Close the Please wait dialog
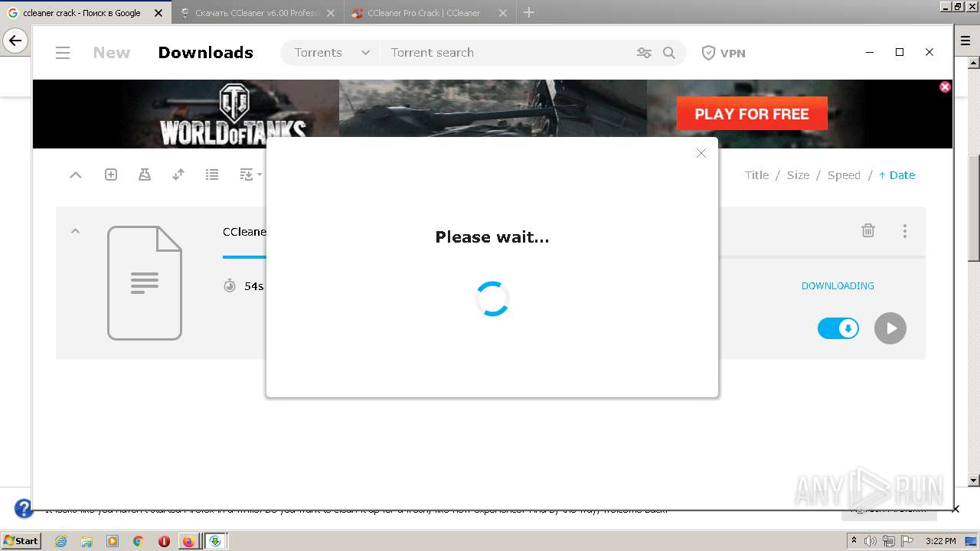 [701, 153]
